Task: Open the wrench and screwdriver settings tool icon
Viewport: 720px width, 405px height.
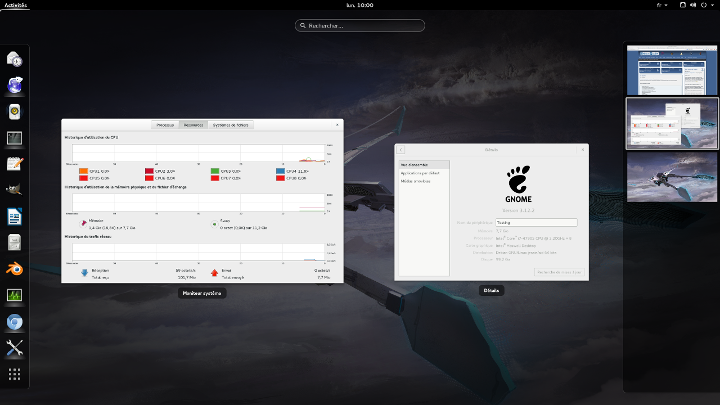Action: click(x=15, y=348)
